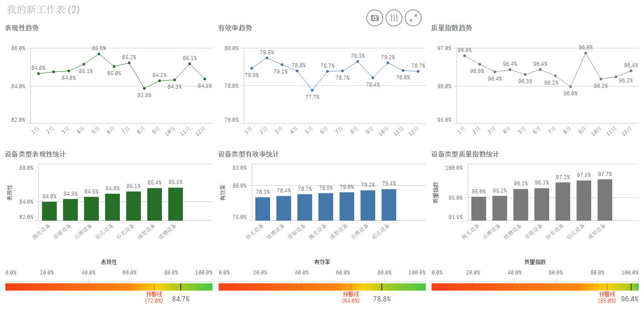Select the 96.9% peak label in 质量指数趋势
Image resolution: width=644 pixels, height=325 pixels.
pos(585,47)
